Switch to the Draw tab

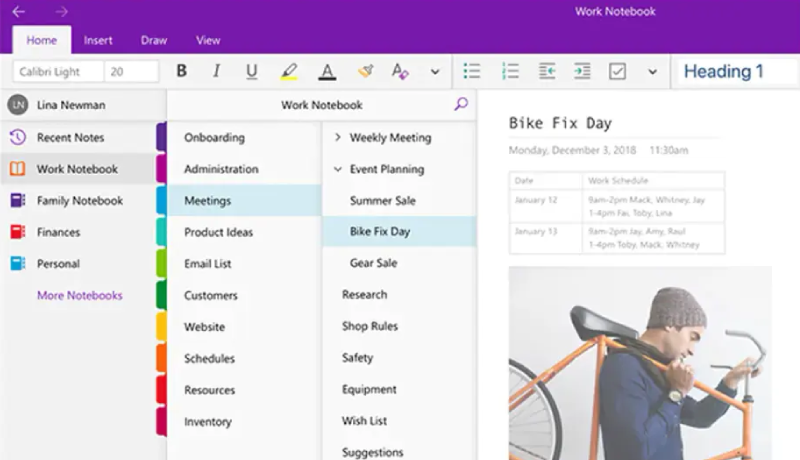[154, 40]
